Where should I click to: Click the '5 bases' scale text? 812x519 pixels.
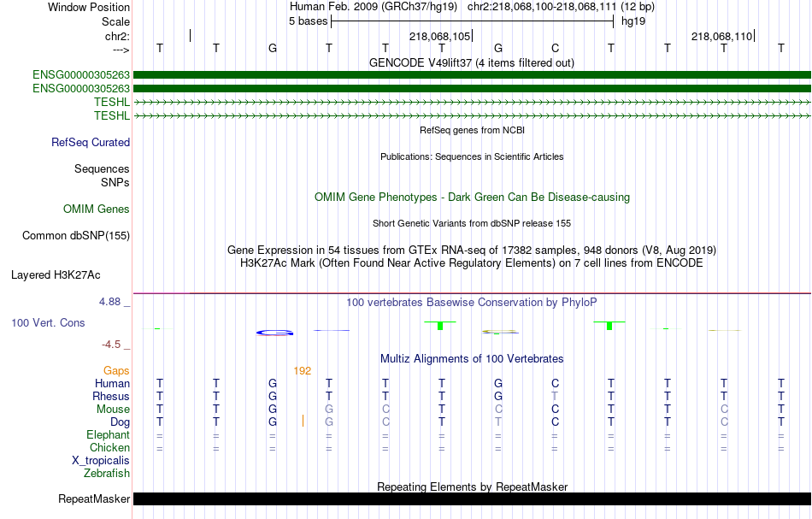tap(308, 21)
